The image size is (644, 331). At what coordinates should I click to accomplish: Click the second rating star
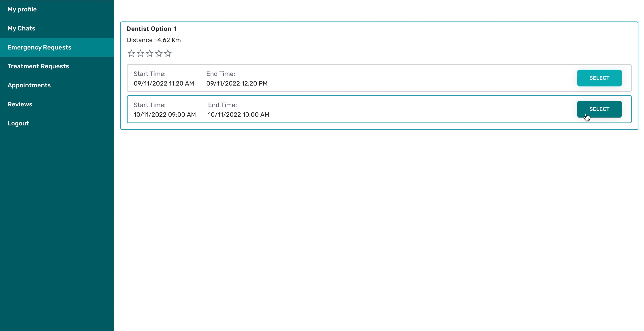pyautogui.click(x=141, y=53)
